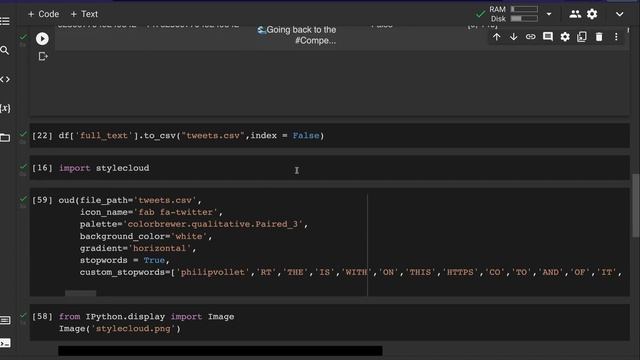This screenshot has width=640, height=360.
Task: Delete the cell with trash icon
Action: tap(599, 37)
